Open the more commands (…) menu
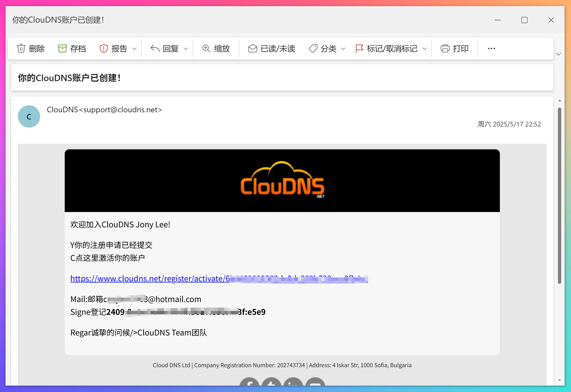Screen dimensions: 571x392 491,48
